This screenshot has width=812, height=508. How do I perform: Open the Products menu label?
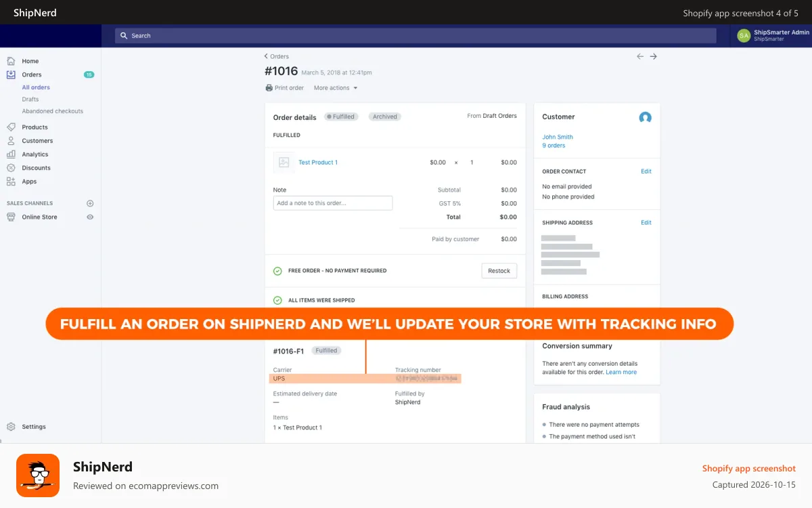[x=35, y=127]
